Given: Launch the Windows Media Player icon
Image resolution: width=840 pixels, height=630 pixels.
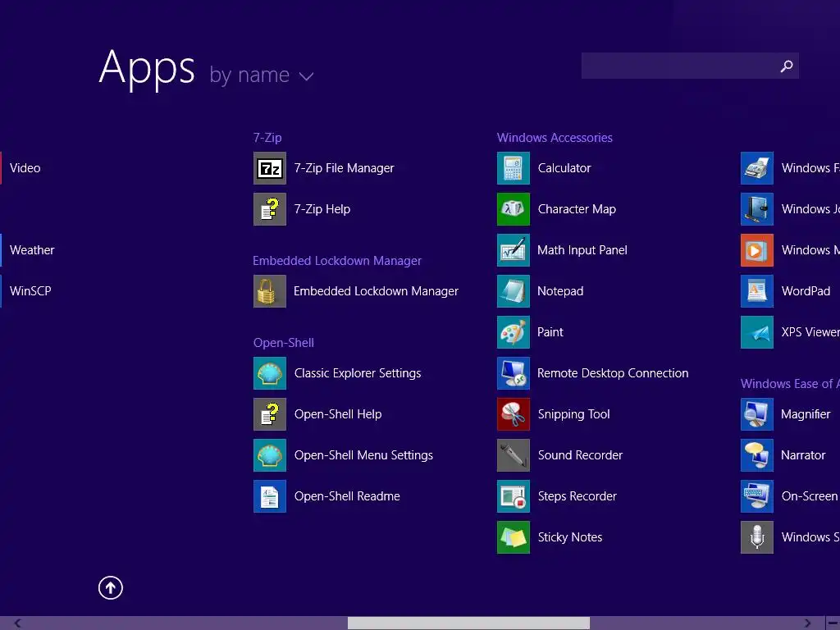Looking at the screenshot, I should tap(757, 250).
